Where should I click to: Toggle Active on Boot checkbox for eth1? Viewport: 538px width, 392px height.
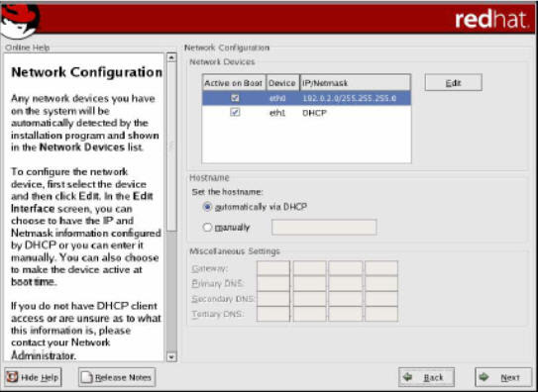tap(235, 112)
